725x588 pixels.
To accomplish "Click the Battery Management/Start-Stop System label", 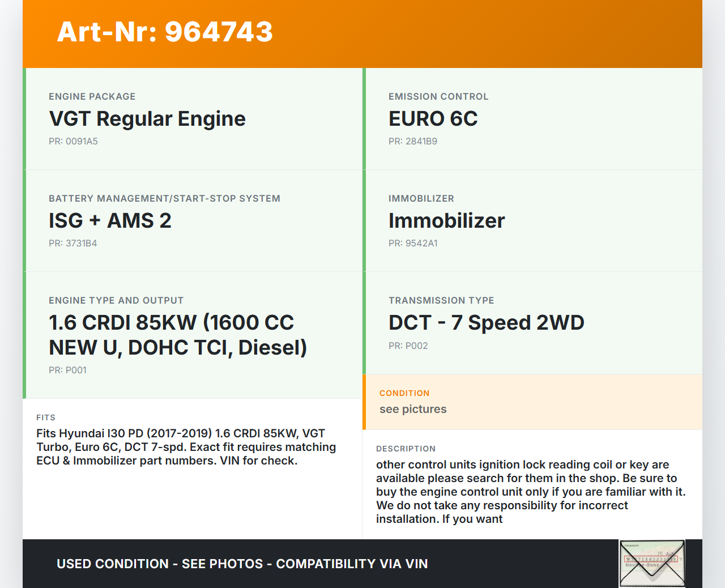I will pyautogui.click(x=164, y=199).
